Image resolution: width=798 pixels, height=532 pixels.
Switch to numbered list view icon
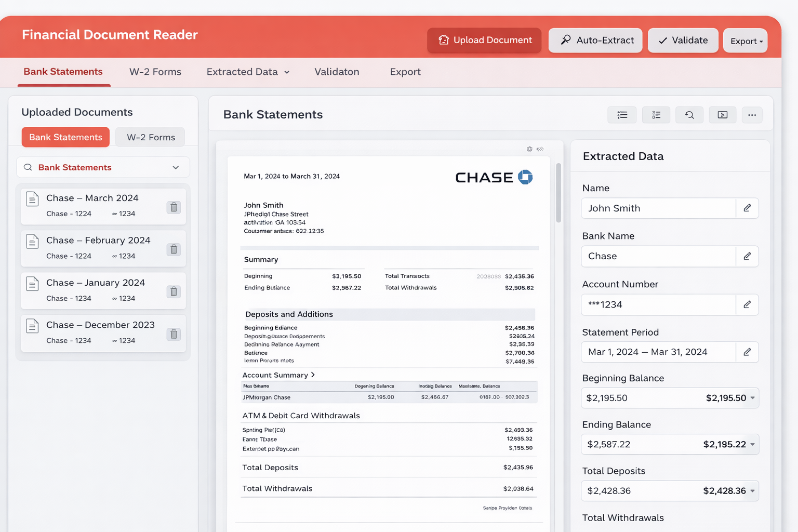(656, 115)
